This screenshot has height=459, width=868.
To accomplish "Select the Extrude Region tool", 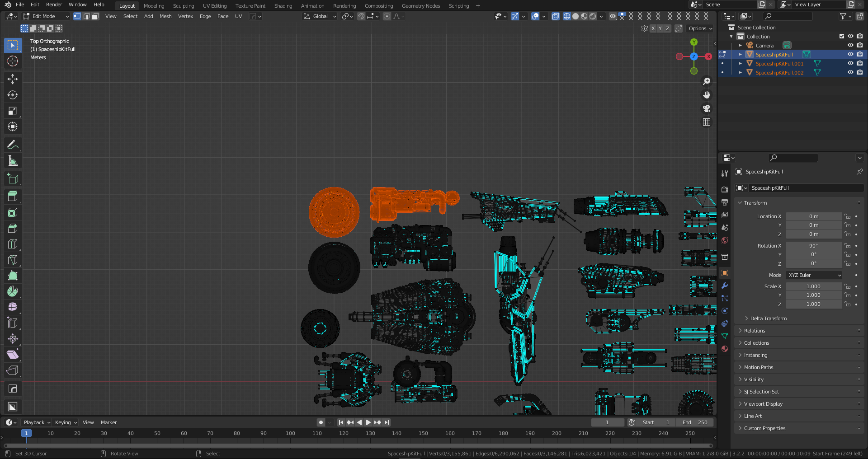I will [13, 196].
